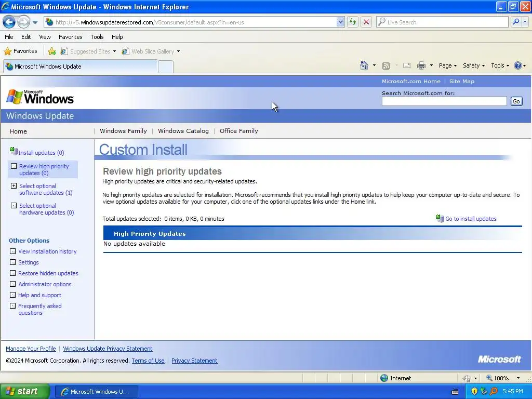Select optional hardware updates (0)
532x399 pixels.
pyautogui.click(x=46, y=209)
